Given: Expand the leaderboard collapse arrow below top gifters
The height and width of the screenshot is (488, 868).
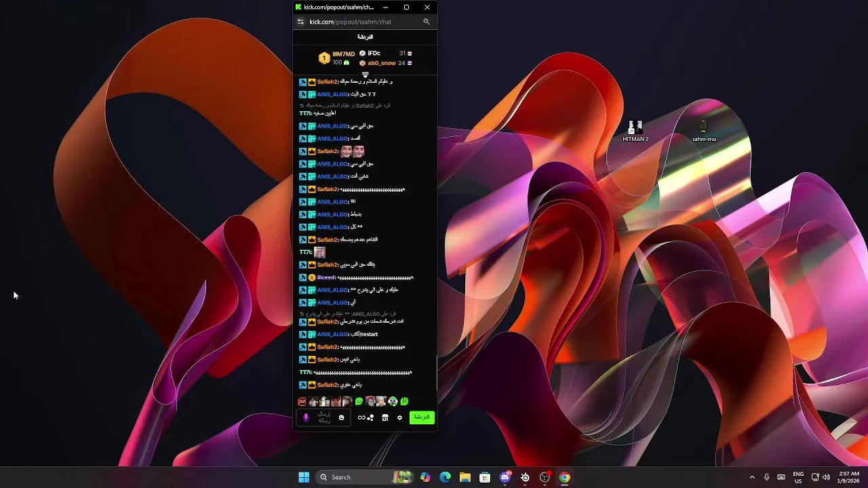Looking at the screenshot, I should pos(366,75).
